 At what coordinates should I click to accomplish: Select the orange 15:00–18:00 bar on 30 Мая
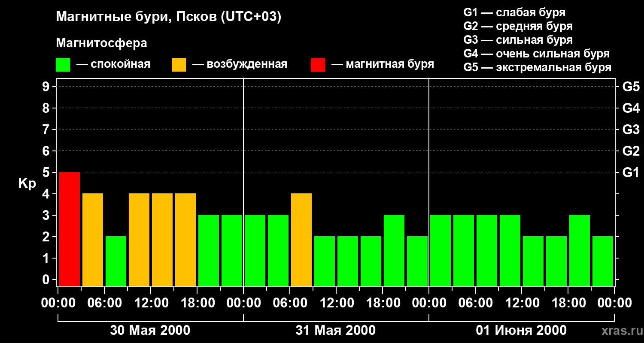[x=185, y=240]
